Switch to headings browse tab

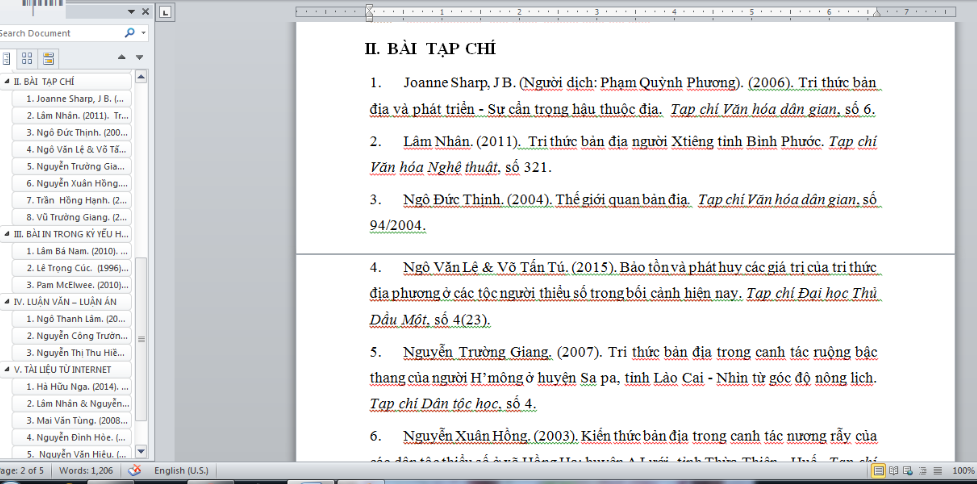pos(7,58)
